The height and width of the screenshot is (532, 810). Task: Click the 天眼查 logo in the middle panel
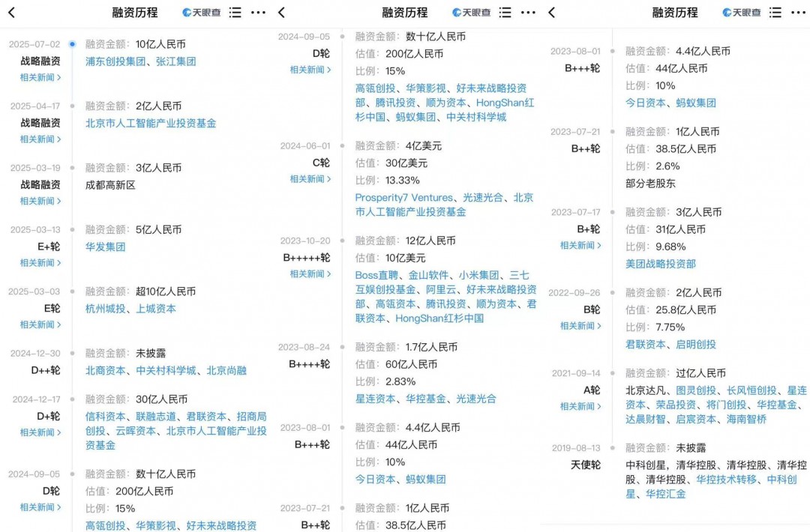[471, 13]
